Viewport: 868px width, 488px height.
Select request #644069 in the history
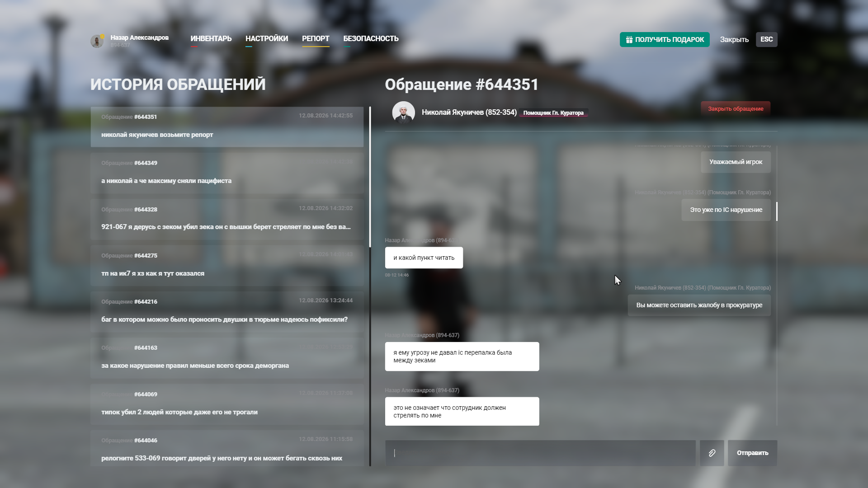[227, 404]
